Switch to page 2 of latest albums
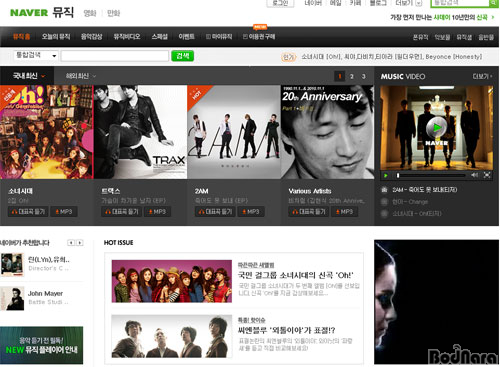The width and height of the screenshot is (500, 367). coord(352,76)
